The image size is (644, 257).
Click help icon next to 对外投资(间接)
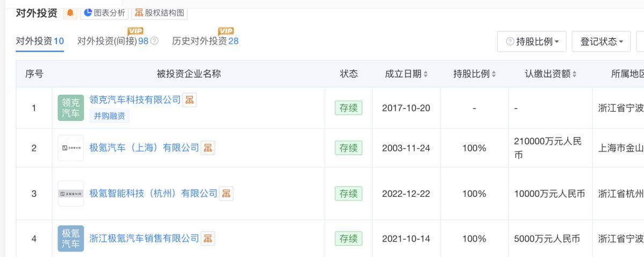(x=155, y=41)
